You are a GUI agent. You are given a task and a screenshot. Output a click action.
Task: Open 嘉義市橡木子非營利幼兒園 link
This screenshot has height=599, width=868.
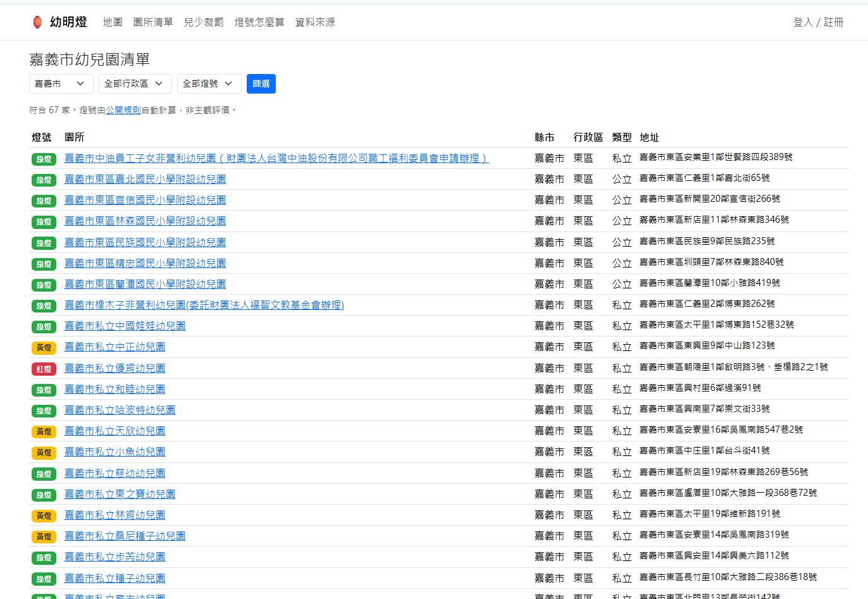[204, 305]
